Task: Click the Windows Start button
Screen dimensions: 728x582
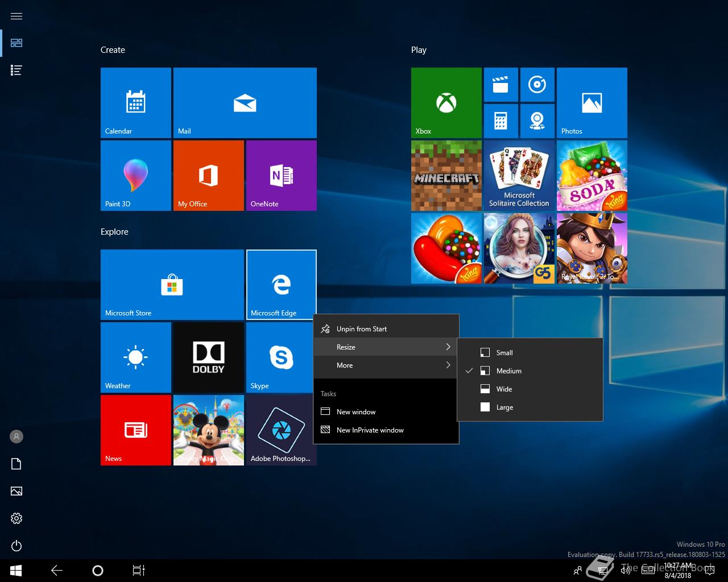Action: point(16,571)
